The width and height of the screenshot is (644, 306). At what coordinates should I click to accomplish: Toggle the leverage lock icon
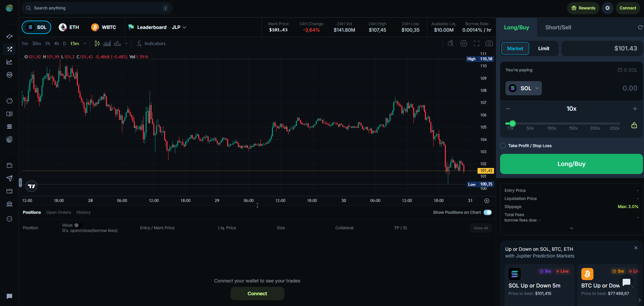pyautogui.click(x=634, y=125)
